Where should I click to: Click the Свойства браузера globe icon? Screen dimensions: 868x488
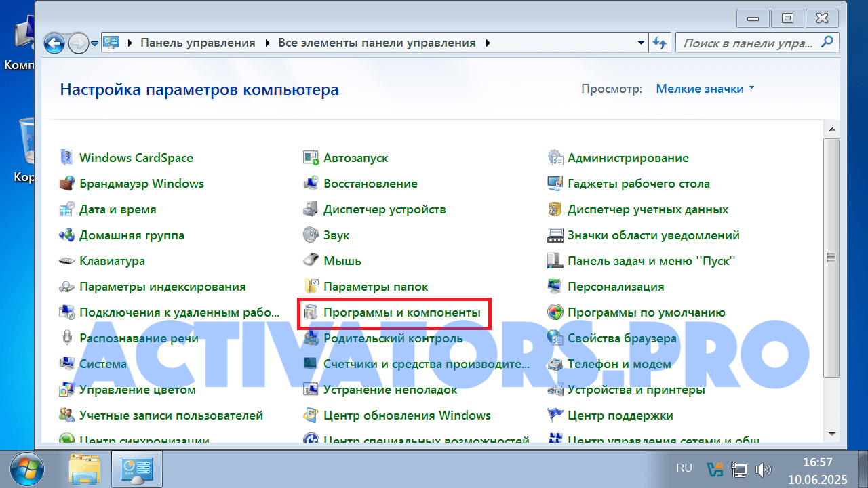[x=555, y=338]
